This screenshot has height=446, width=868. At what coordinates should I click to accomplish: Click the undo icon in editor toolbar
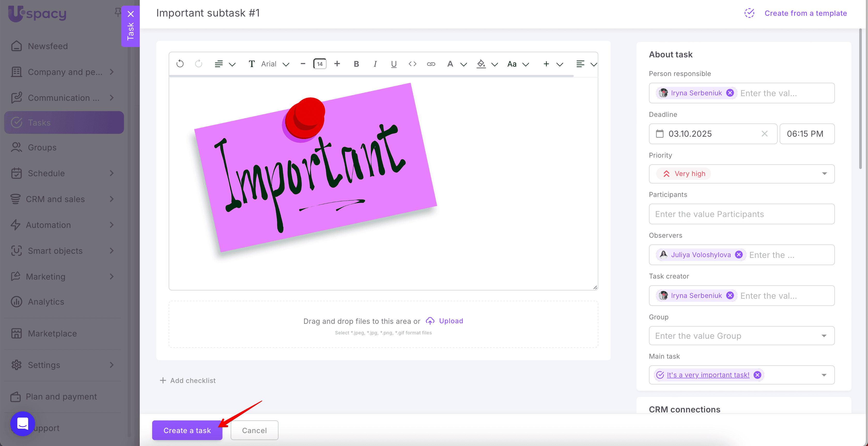click(x=180, y=64)
